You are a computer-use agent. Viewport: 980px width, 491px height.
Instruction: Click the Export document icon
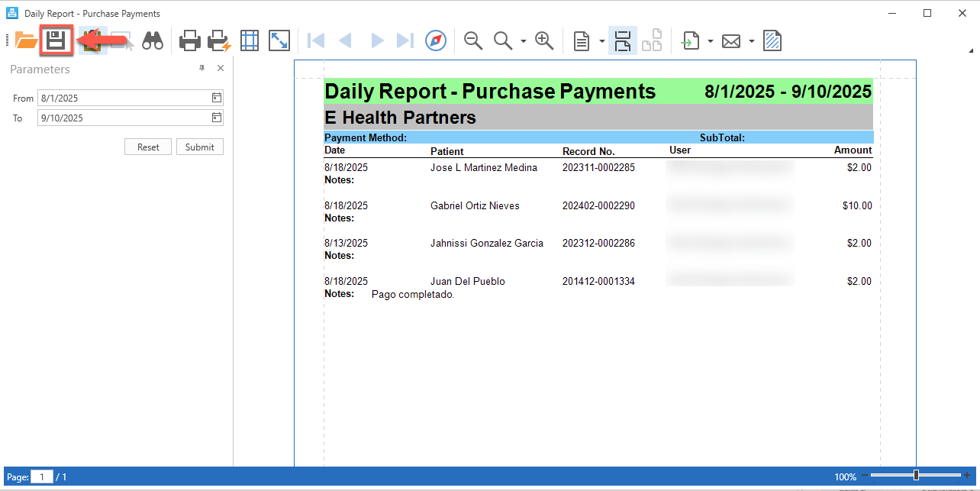click(x=691, y=40)
